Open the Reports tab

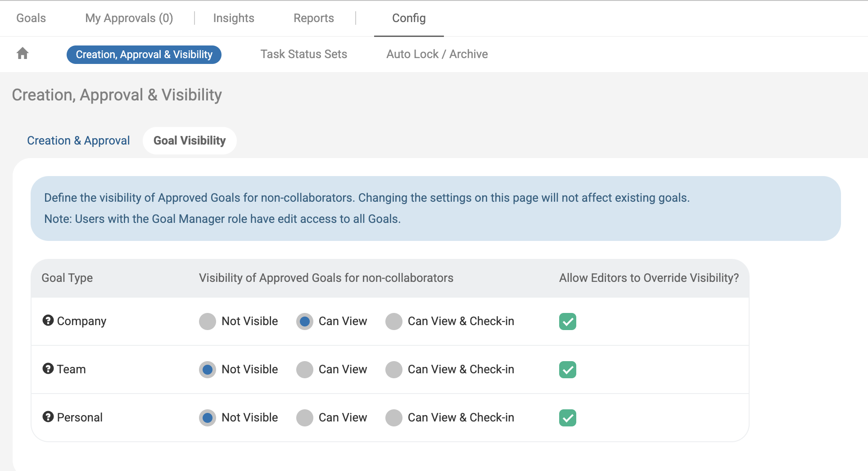pos(314,18)
